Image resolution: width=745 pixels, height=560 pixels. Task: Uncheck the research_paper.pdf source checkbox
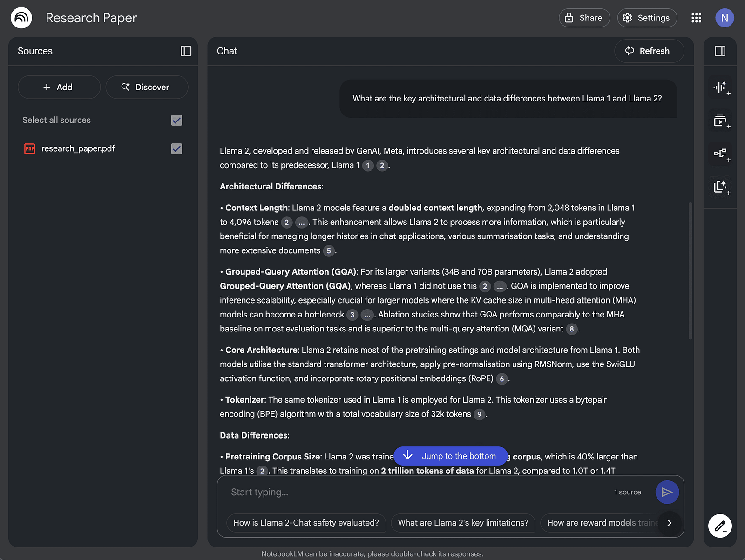pyautogui.click(x=176, y=148)
